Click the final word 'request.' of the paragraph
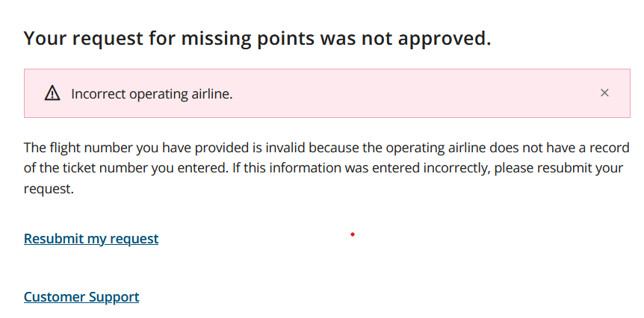The height and width of the screenshot is (318, 644). [x=49, y=190]
